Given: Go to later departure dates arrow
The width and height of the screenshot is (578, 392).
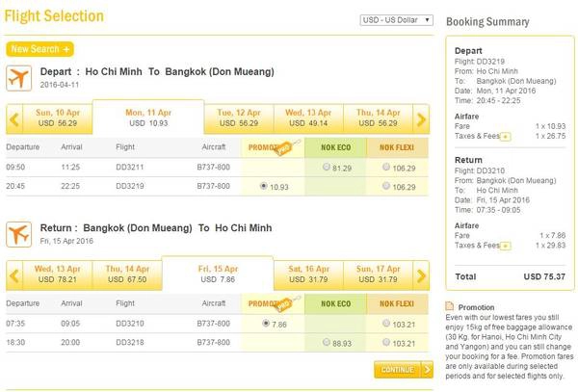Looking at the screenshot, I should (x=421, y=118).
